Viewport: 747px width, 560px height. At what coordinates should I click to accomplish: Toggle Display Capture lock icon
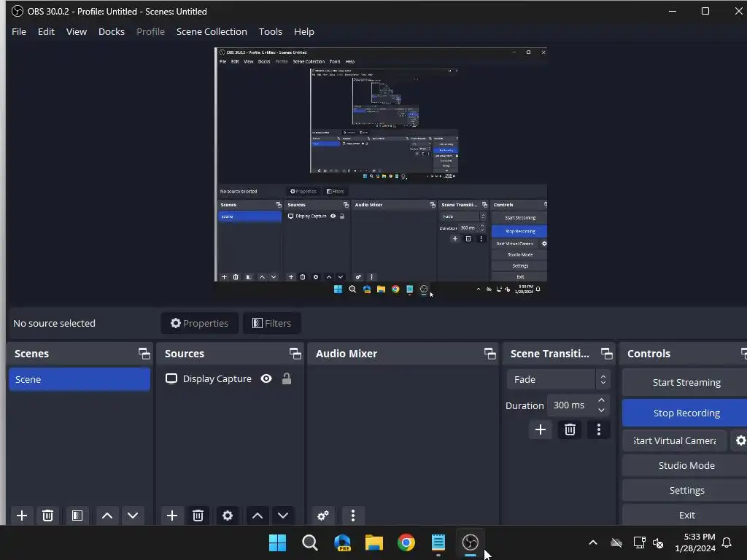286,378
